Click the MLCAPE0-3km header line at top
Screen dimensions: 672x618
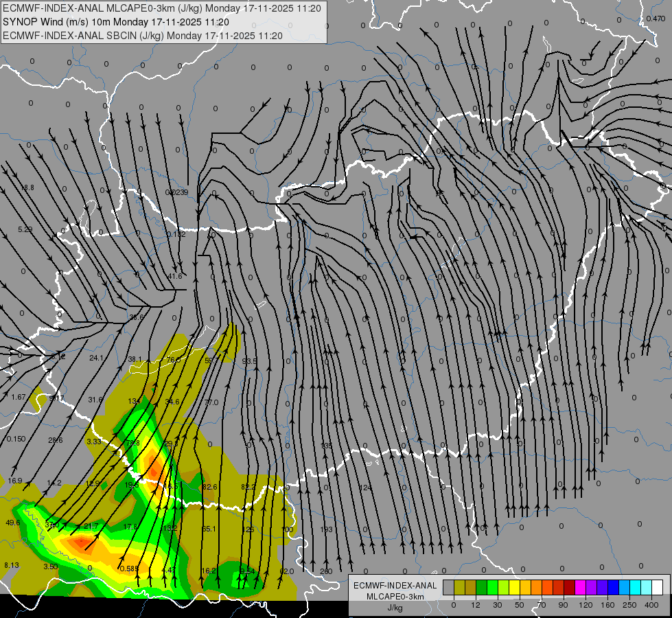pyautogui.click(x=162, y=8)
